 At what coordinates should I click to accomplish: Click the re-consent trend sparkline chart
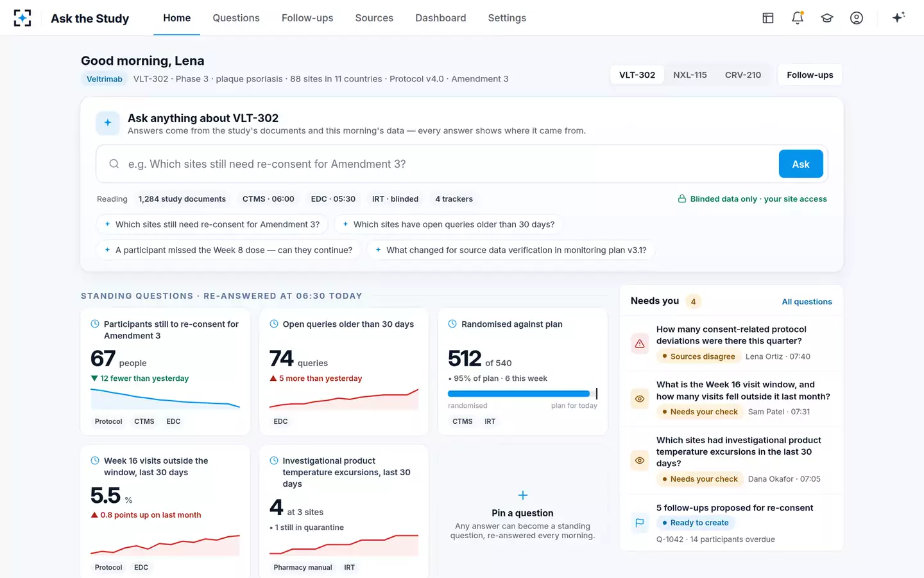click(x=166, y=399)
